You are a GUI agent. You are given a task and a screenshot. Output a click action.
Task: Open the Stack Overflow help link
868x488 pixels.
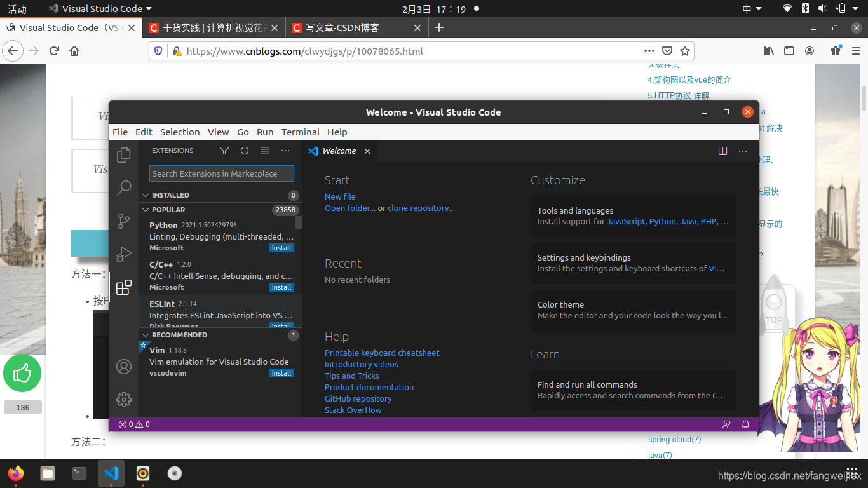coord(353,410)
